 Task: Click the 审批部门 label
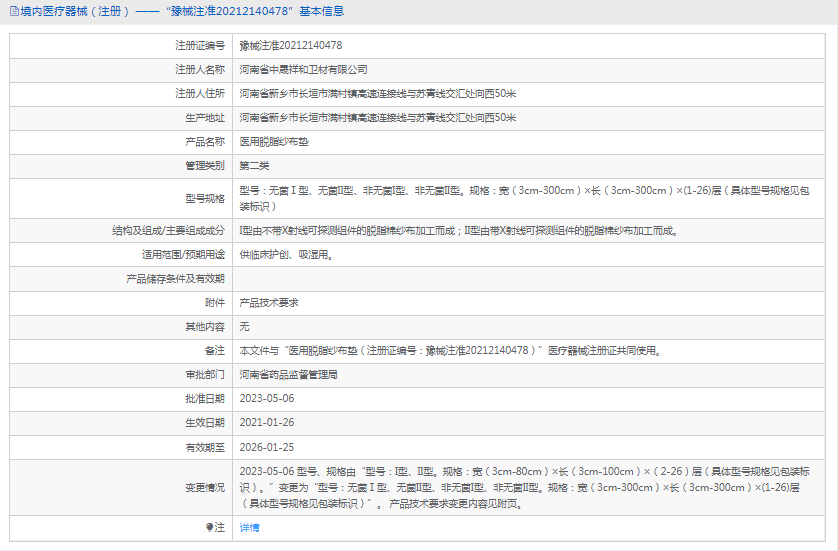click(205, 375)
